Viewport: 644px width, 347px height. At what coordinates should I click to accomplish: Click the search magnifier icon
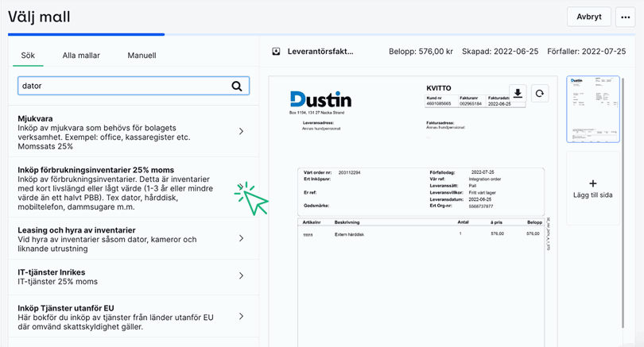[x=236, y=86]
